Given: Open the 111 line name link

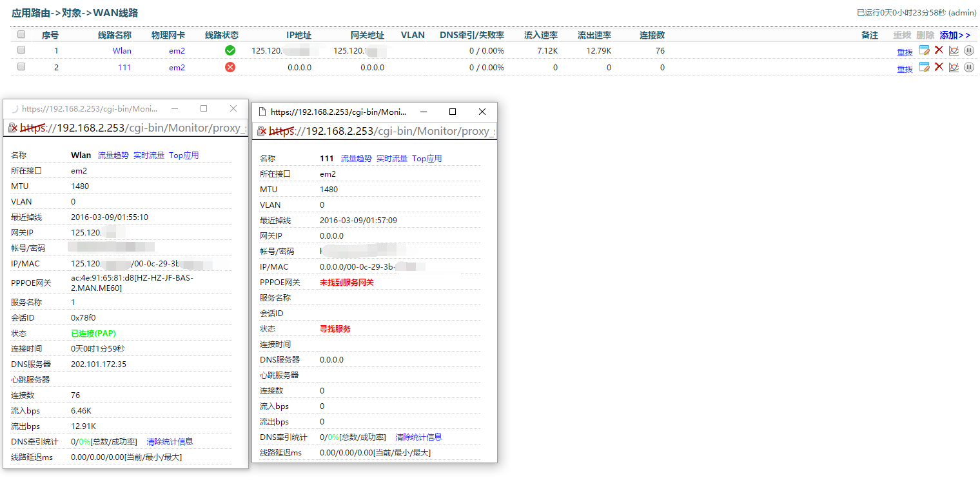Looking at the screenshot, I should point(124,67).
